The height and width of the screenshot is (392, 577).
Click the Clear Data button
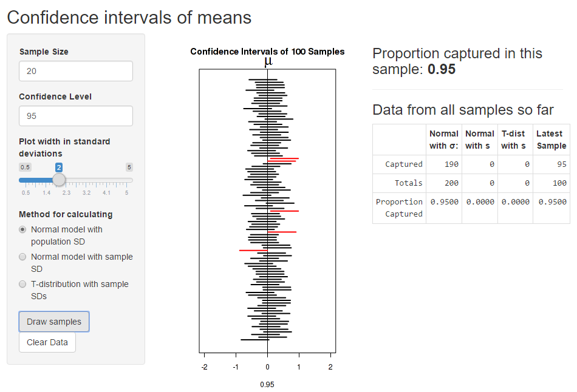coord(47,342)
